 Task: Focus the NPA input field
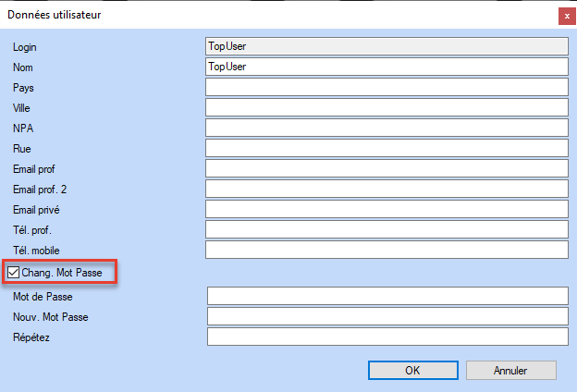(x=386, y=128)
